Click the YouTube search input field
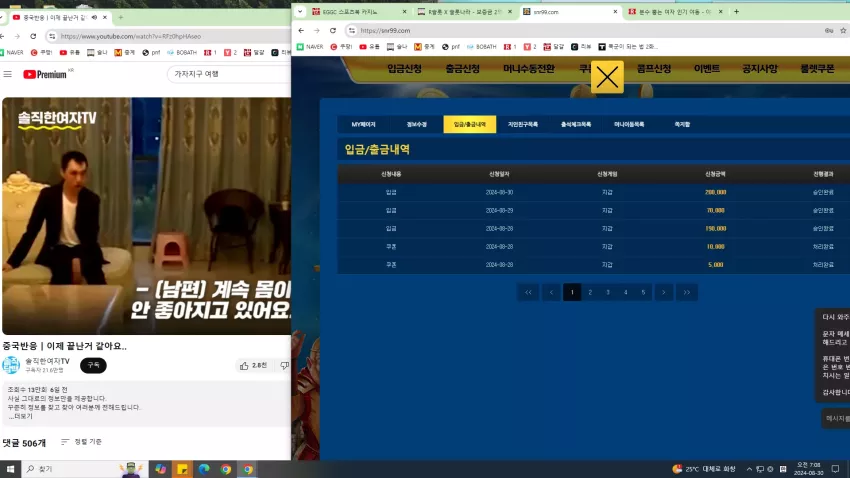Image resolution: width=850 pixels, height=478 pixels. click(229, 74)
